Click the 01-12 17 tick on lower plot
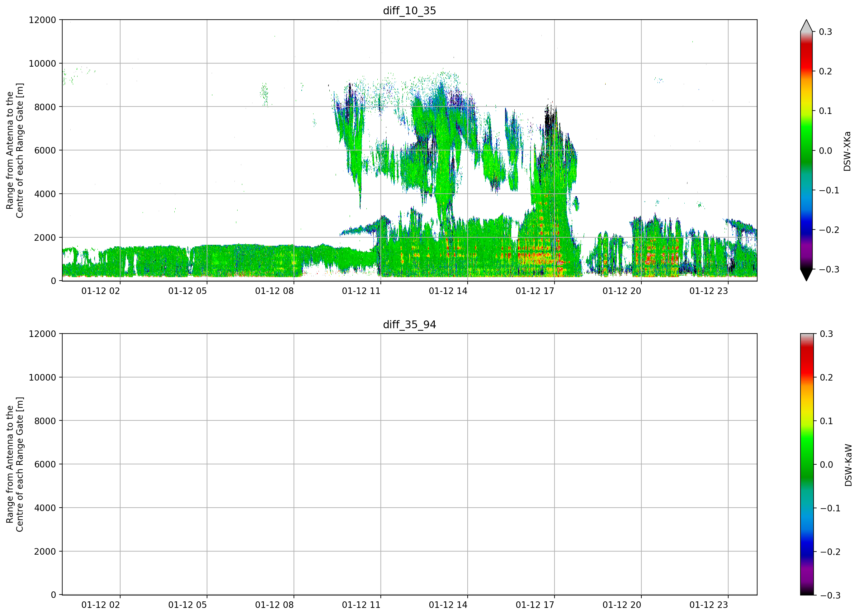The width and height of the screenshot is (859, 616). click(535, 605)
